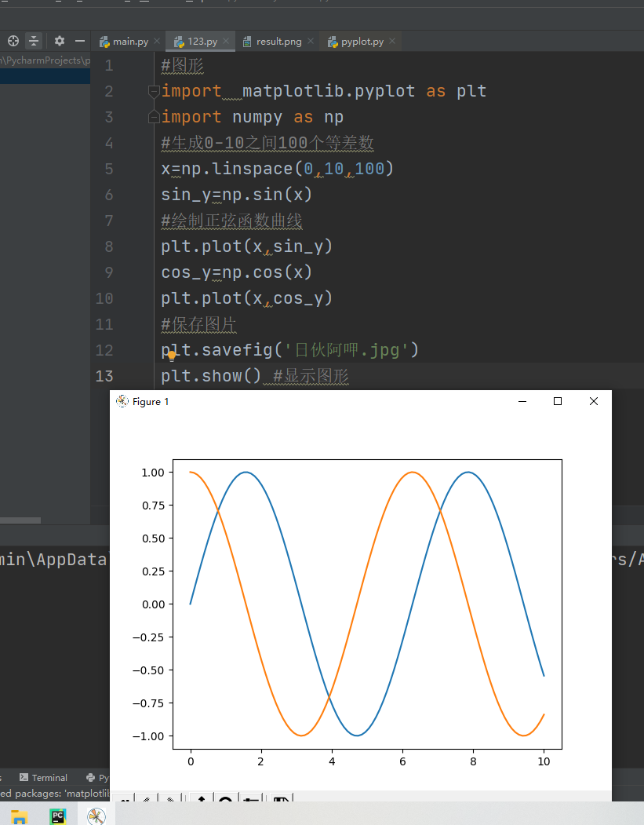Click 'numpy' in the second import line
The image size is (644, 825).
coord(257,117)
